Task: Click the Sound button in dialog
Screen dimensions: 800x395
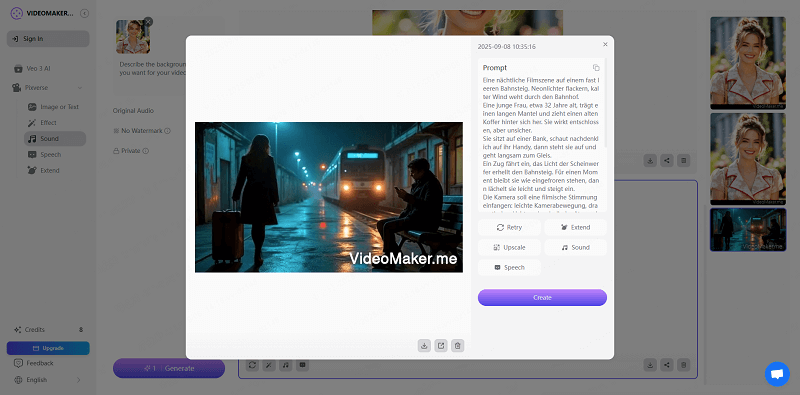Action: pos(576,248)
